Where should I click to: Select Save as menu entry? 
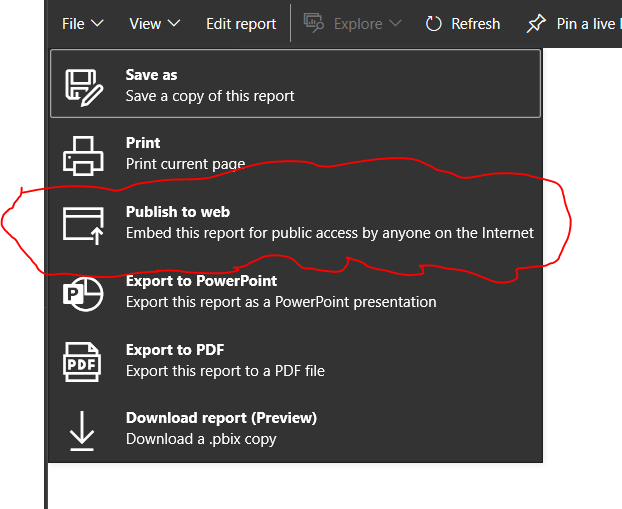pyautogui.click(x=296, y=84)
